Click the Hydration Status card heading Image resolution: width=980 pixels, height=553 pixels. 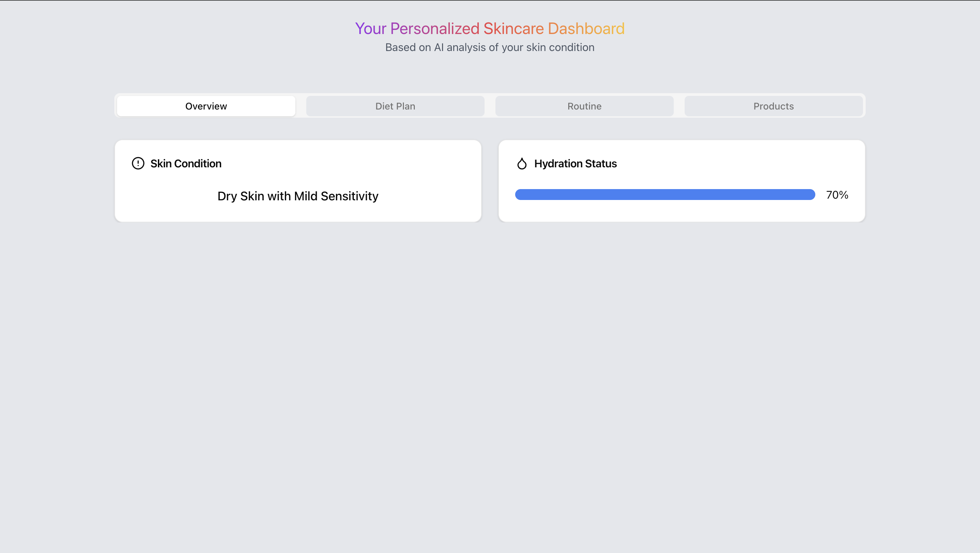point(575,164)
